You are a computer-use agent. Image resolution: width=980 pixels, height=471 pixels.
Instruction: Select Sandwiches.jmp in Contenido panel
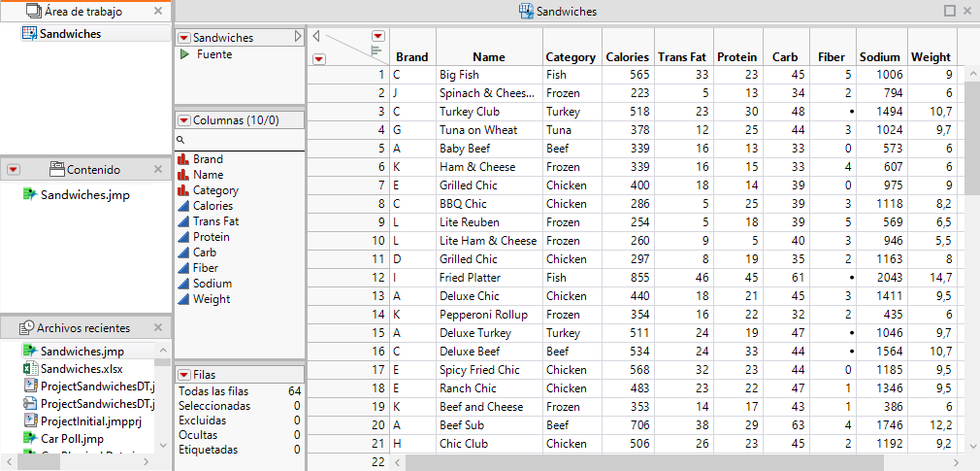tap(85, 195)
